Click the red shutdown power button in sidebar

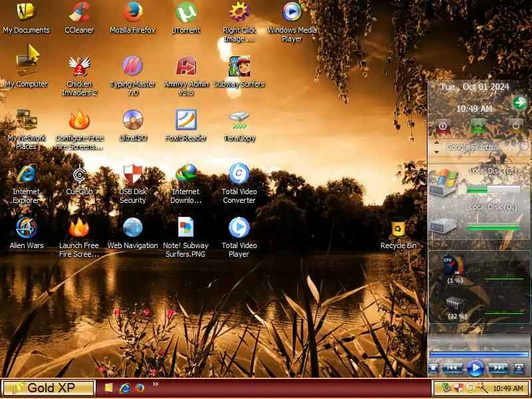pyautogui.click(x=442, y=126)
